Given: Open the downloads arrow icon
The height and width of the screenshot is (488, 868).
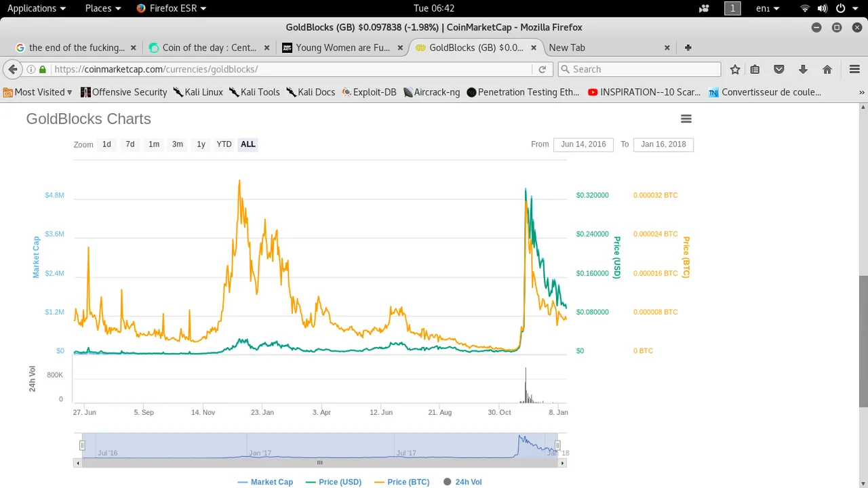Looking at the screenshot, I should 803,69.
